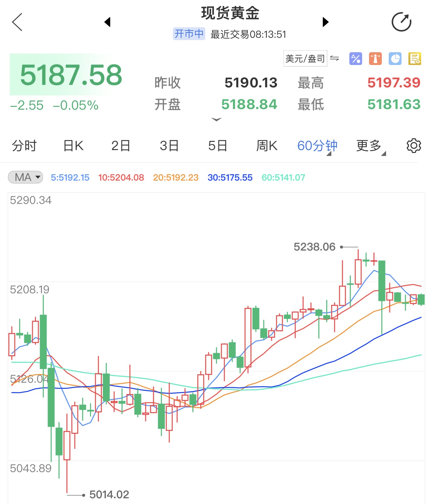
Task: Tap the circular refresh icon
Action: tap(401, 22)
